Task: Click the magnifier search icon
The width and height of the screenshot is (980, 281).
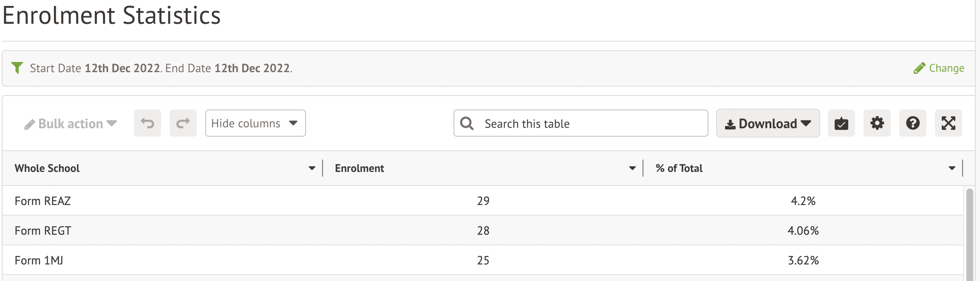Action: coord(467,124)
